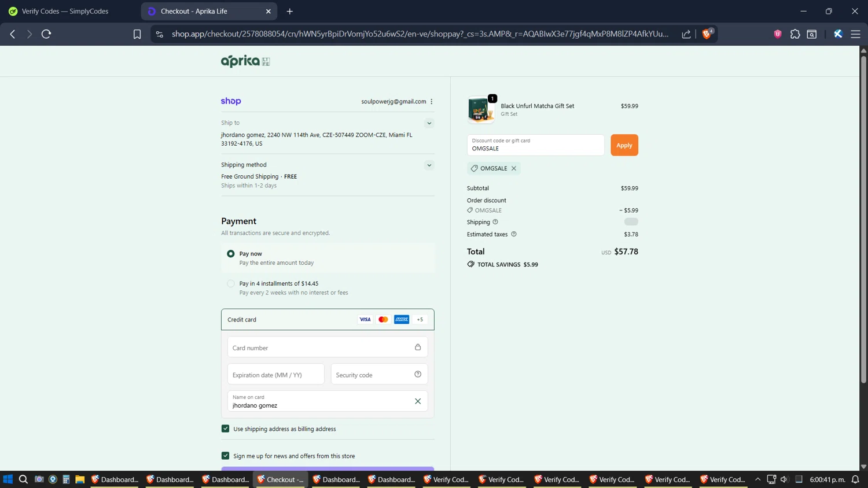This screenshot has width=868, height=488.
Task: Click the browser forward arrow
Action: (x=29, y=34)
